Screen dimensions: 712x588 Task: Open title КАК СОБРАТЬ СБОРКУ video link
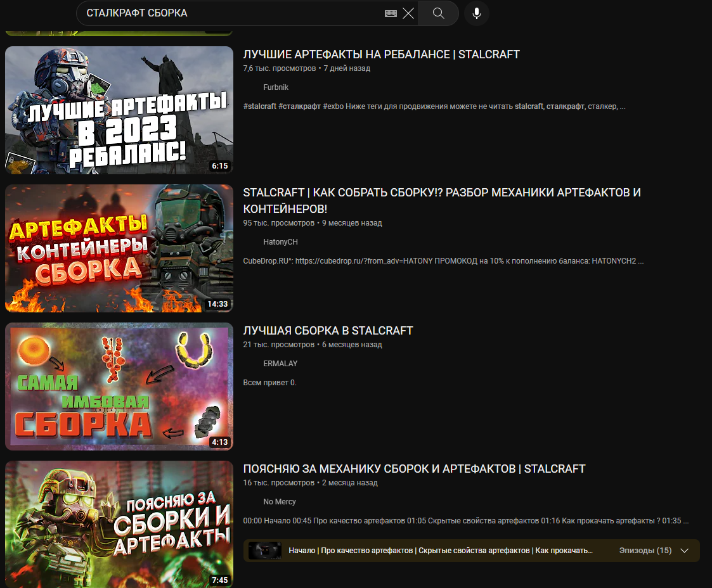442,193
